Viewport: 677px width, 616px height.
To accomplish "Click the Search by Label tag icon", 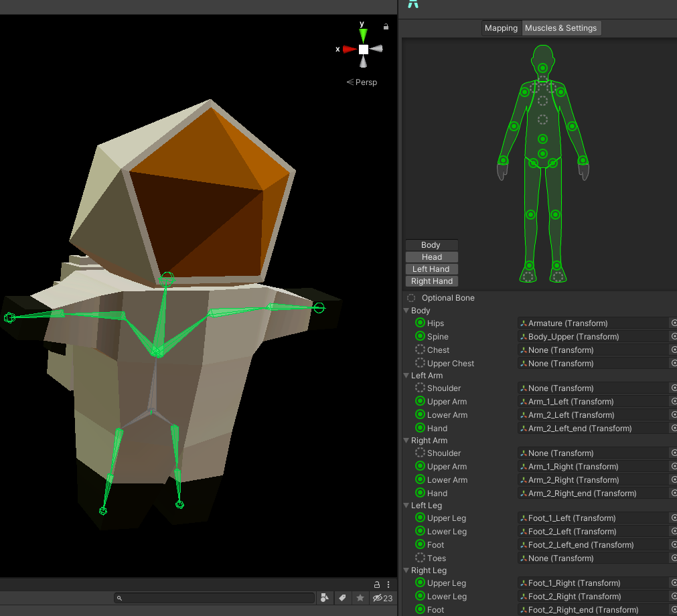I will click(342, 598).
